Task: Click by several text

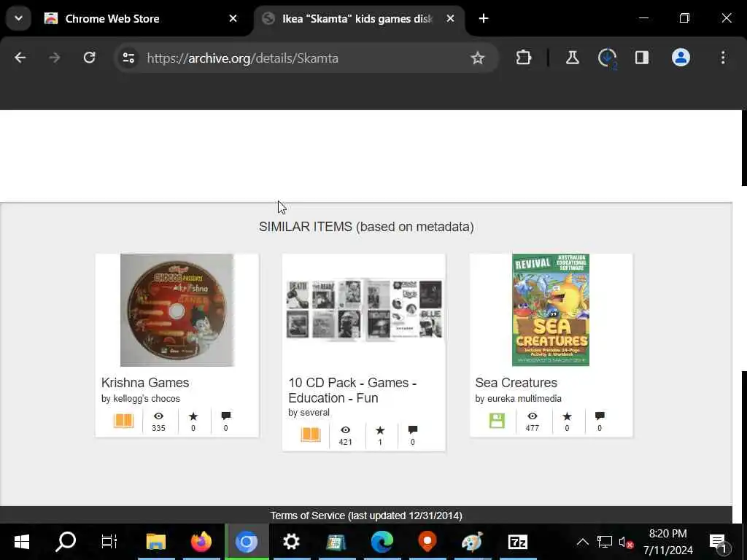Action: (309, 413)
